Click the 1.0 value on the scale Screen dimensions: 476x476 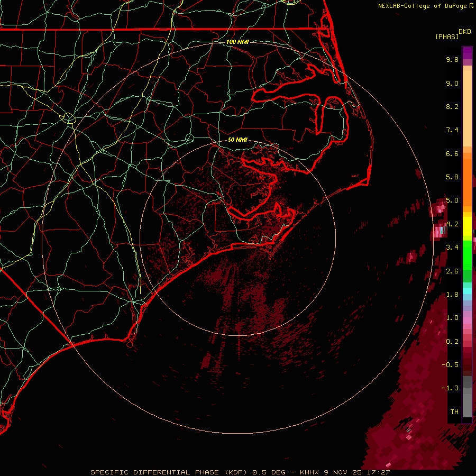[x=452, y=318]
